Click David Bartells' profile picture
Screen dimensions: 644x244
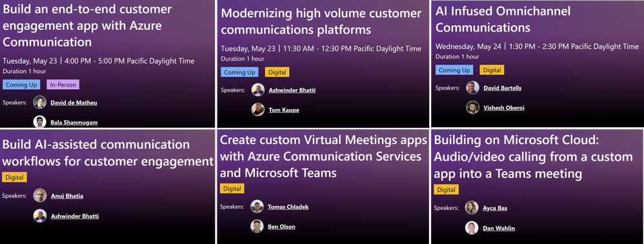tap(473, 88)
